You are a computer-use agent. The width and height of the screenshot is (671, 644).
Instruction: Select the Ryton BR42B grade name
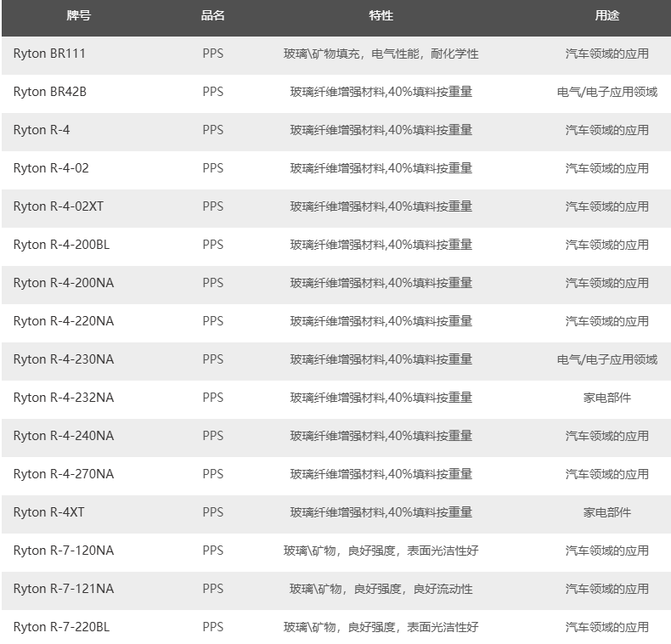[49, 92]
